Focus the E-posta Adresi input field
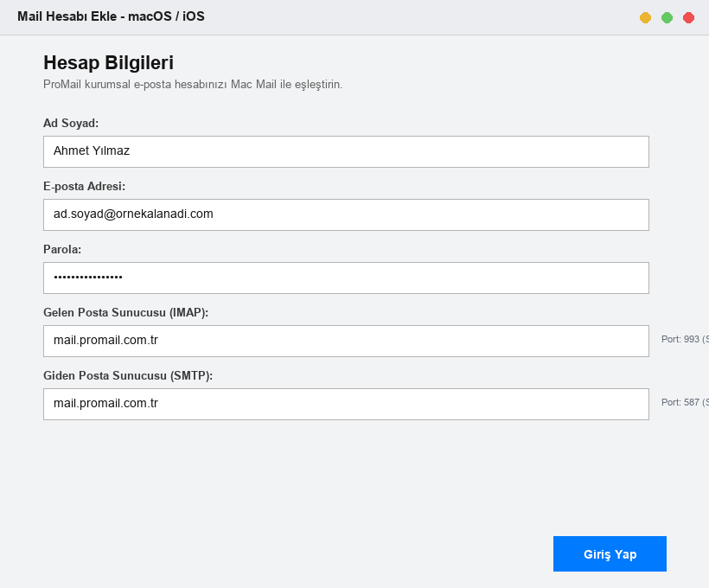Screen dimensions: 709x588 click(x=346, y=214)
